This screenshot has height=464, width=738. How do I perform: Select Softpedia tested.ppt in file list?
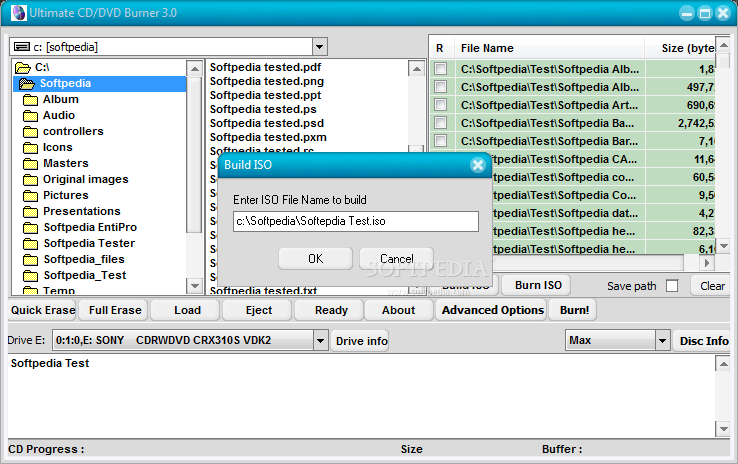click(x=265, y=95)
